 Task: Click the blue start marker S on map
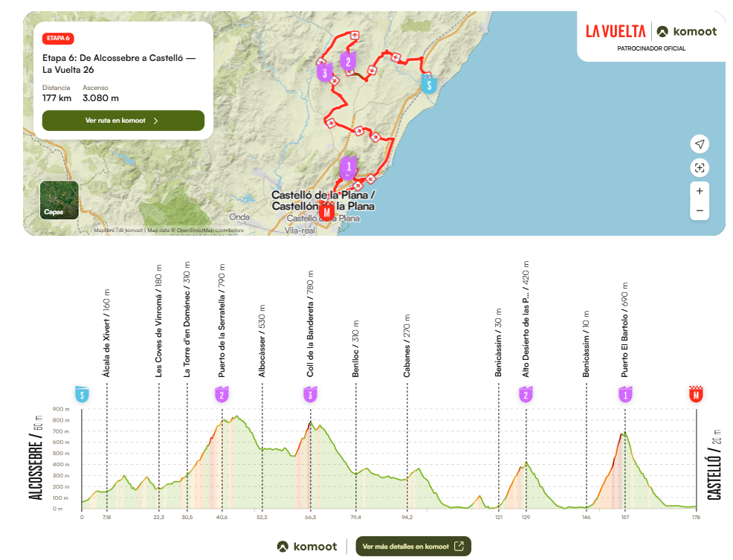click(x=429, y=85)
